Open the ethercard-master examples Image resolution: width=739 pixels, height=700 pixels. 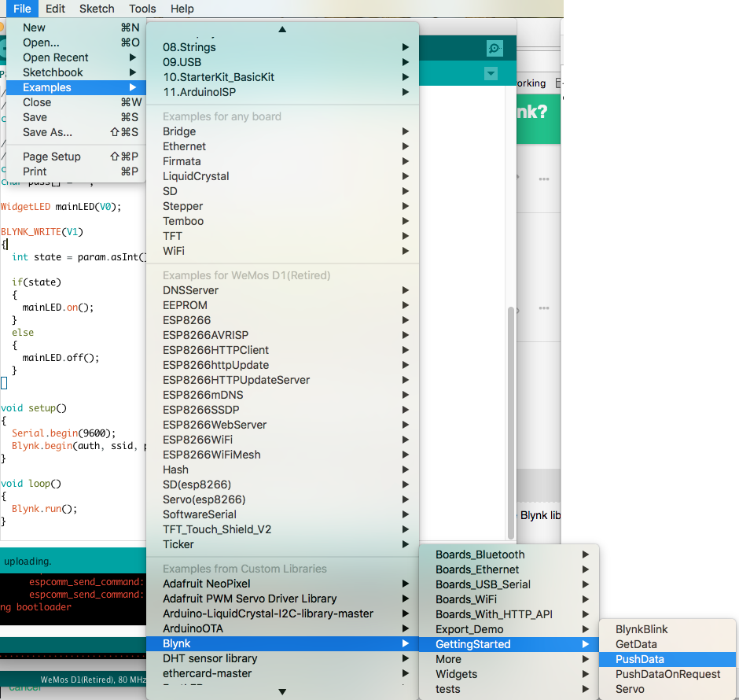point(282,673)
